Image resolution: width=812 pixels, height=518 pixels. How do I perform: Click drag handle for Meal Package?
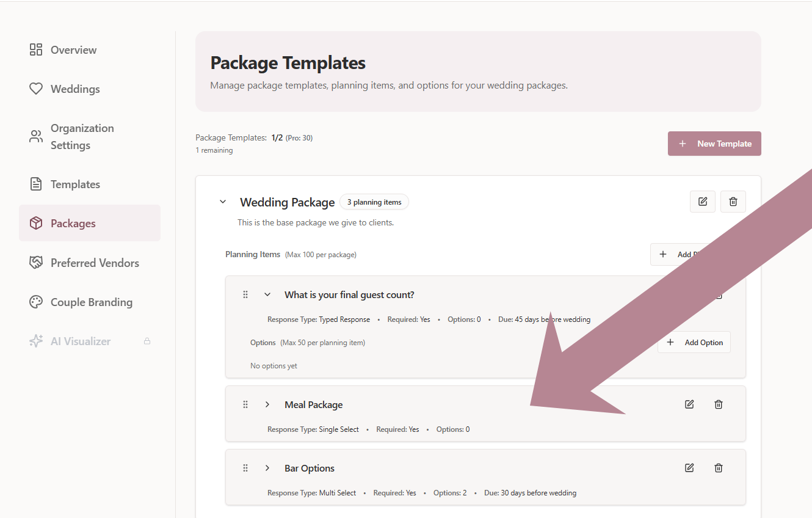tap(245, 404)
